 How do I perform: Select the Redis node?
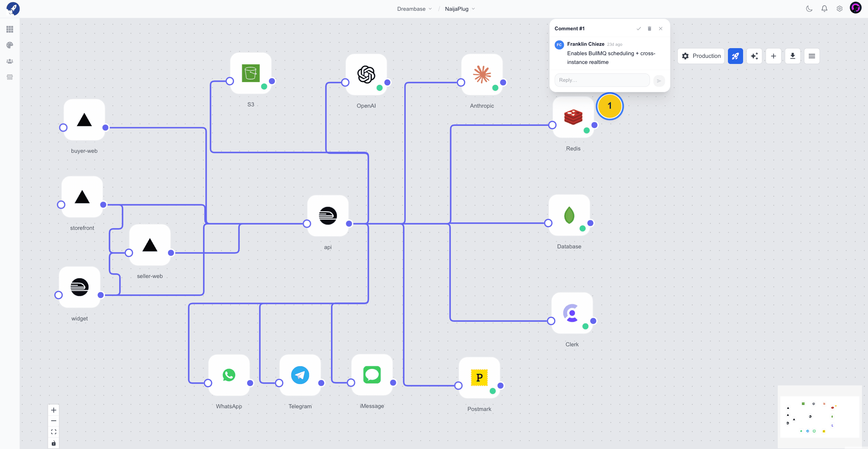coord(573,117)
